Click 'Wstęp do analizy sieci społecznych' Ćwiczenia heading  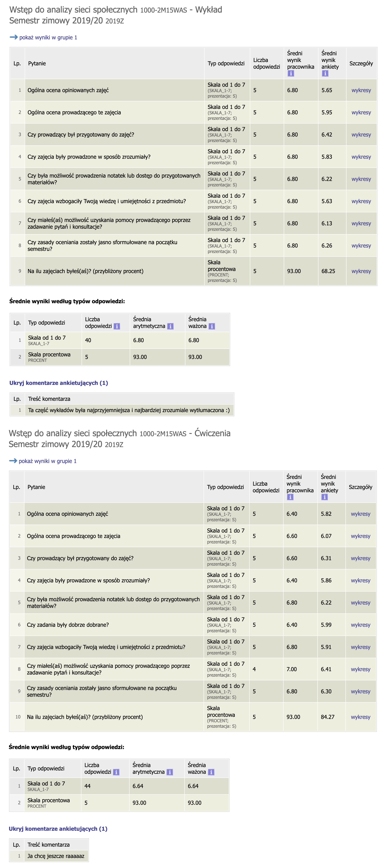click(73, 433)
